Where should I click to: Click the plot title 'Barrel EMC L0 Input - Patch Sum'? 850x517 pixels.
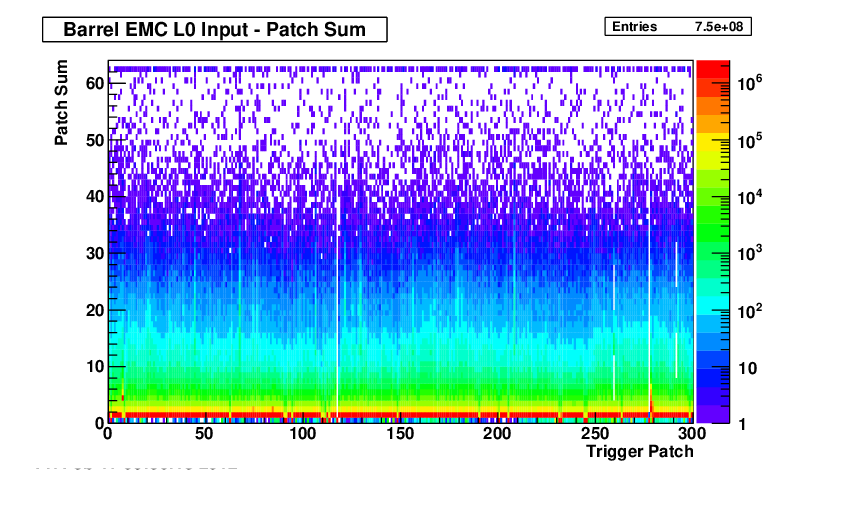215,29
